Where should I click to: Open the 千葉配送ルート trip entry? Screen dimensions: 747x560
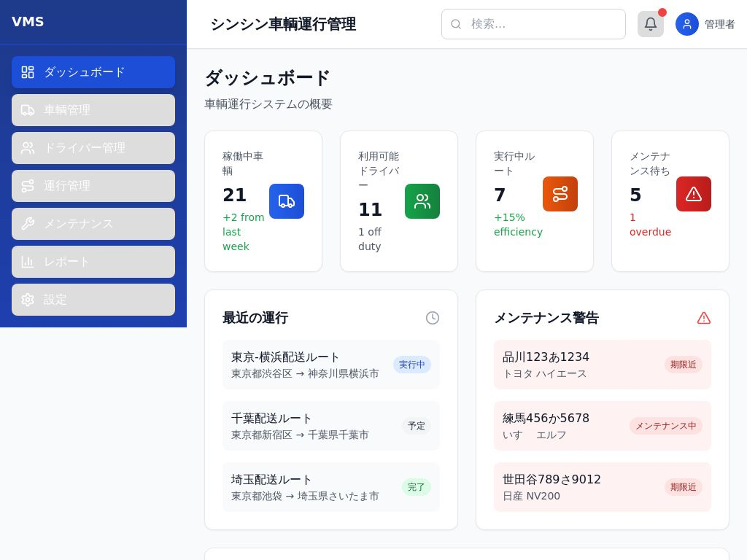tap(306, 426)
